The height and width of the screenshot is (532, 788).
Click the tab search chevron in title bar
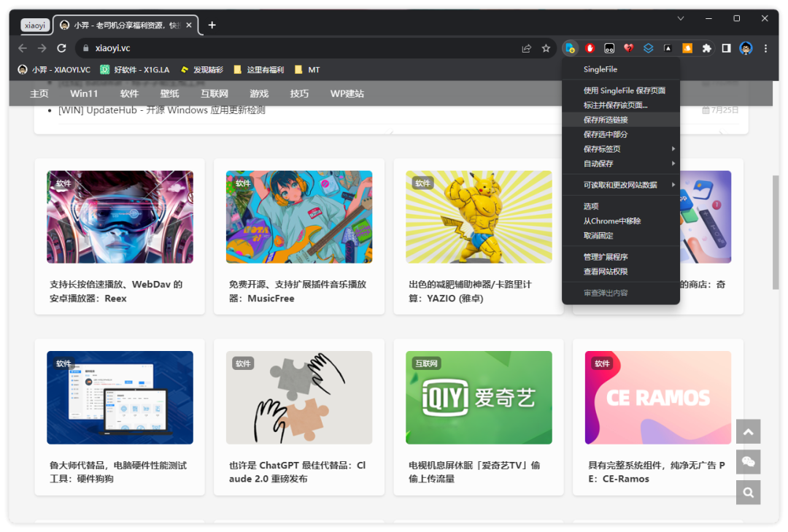point(681,18)
